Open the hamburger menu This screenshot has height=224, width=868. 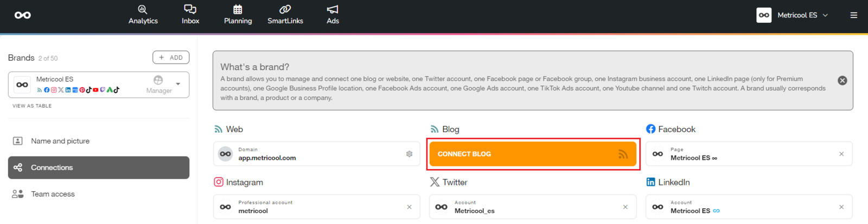(x=853, y=15)
